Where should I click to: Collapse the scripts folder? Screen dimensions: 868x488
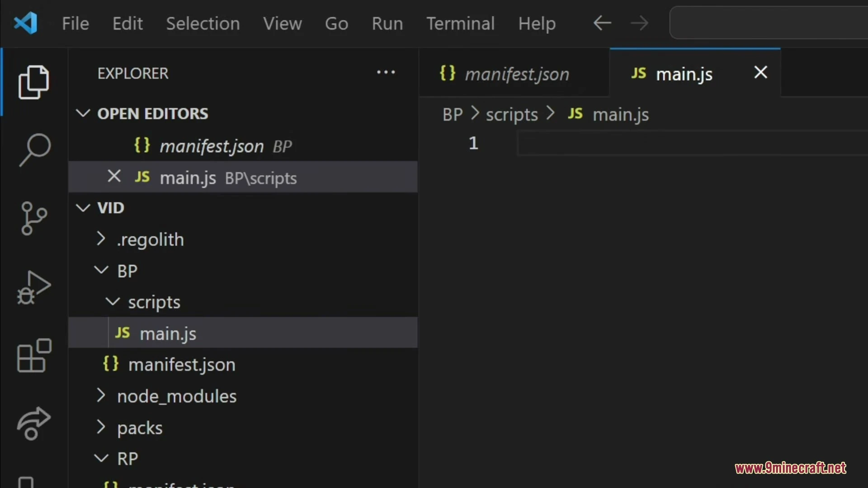[x=113, y=301]
